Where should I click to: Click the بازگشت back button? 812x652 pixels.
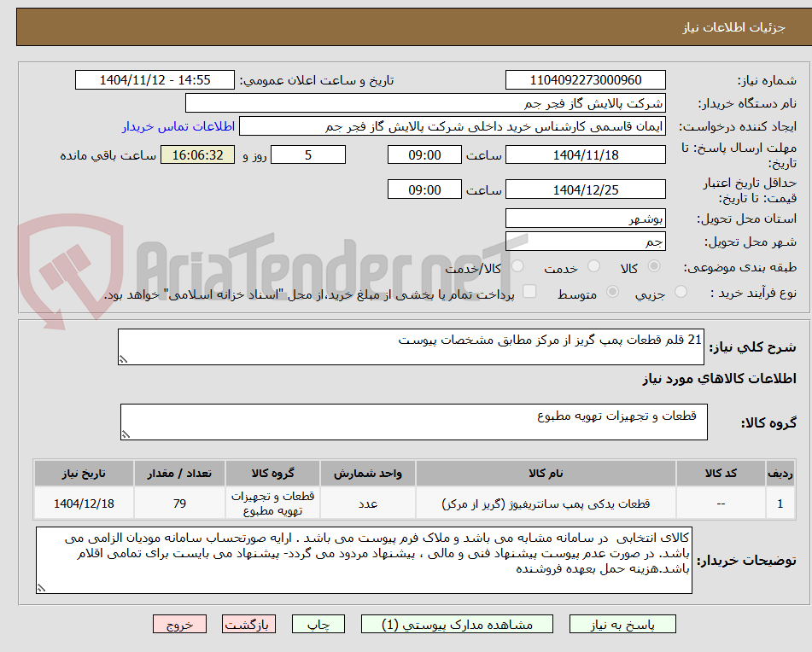[248, 624]
